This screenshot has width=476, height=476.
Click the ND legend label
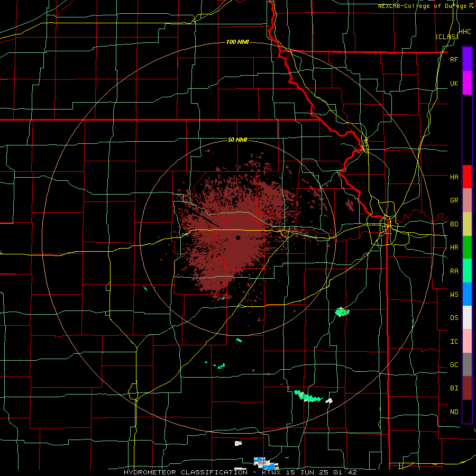click(x=454, y=412)
